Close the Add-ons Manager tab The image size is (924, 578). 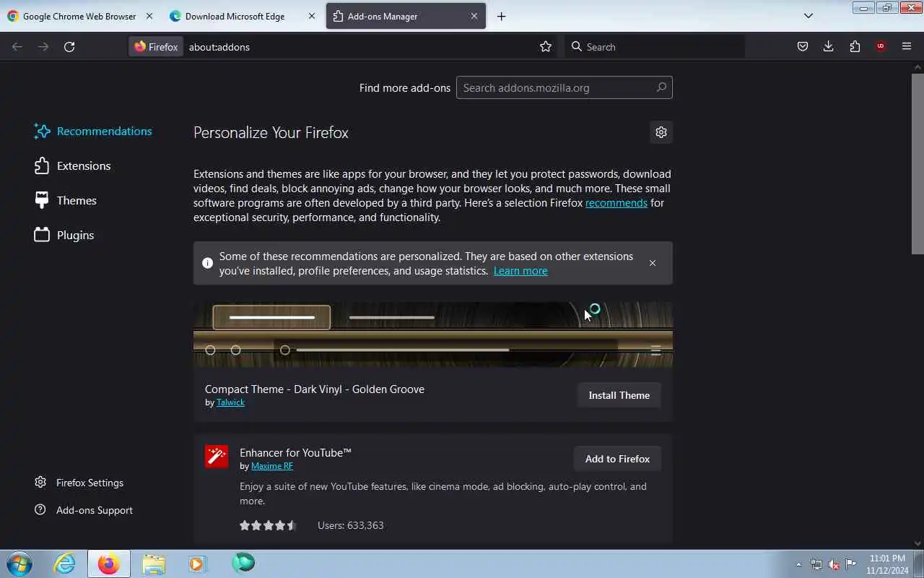pos(474,16)
